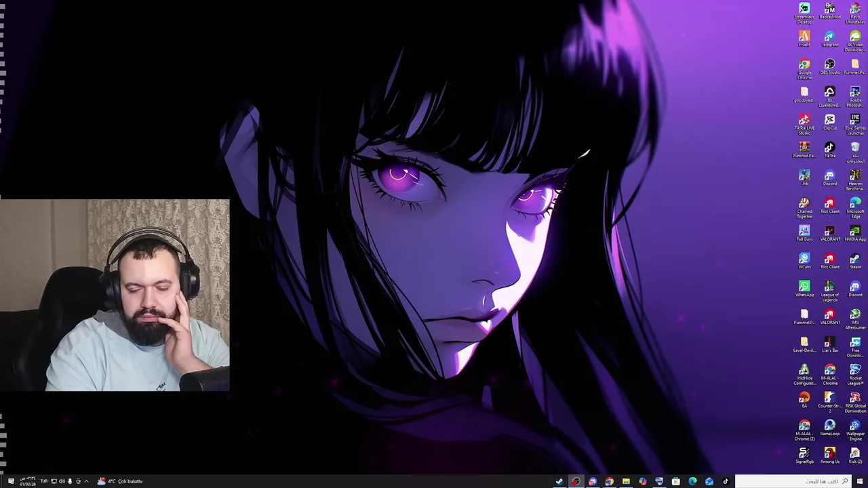Open the Streamlabs Desktop shortcut

click(804, 13)
